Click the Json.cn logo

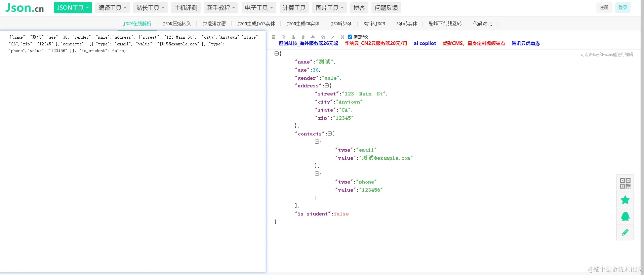[25, 8]
